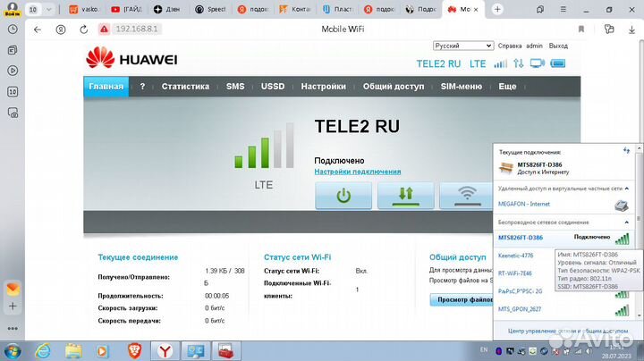Click the sidebar three dots more icon

pos(13,328)
